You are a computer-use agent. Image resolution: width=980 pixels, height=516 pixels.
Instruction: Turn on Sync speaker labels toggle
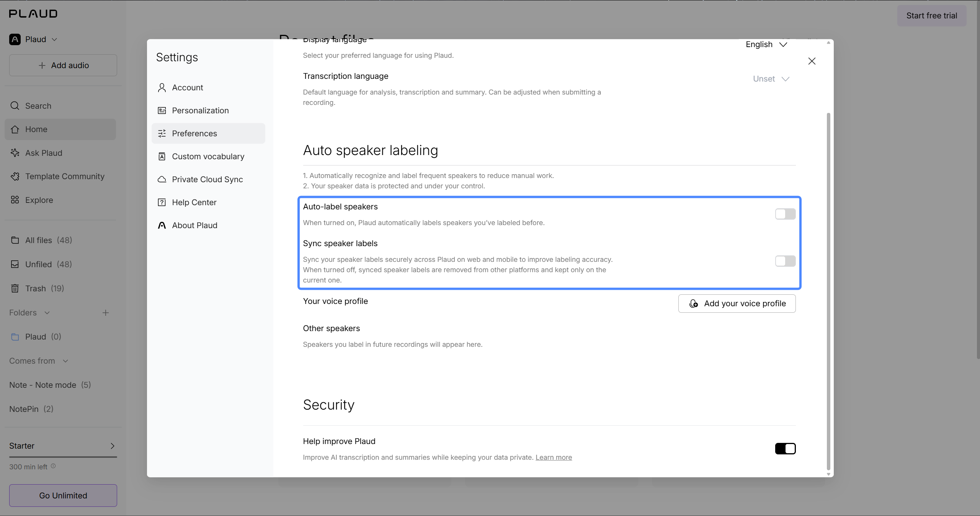(785, 261)
